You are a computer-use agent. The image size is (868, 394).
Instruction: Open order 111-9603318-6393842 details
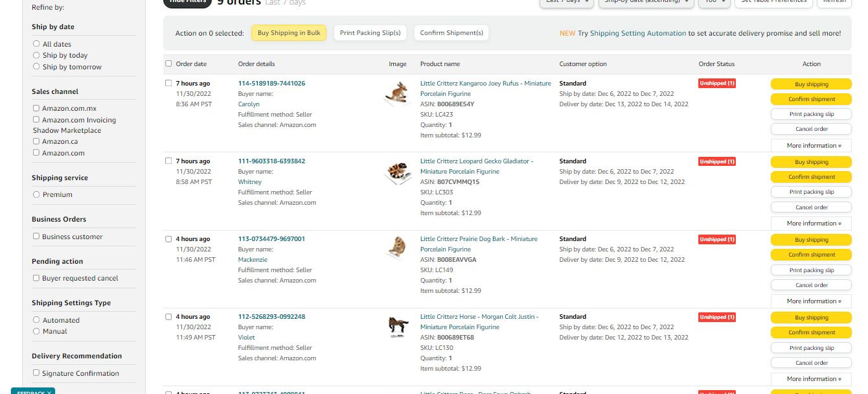[271, 161]
